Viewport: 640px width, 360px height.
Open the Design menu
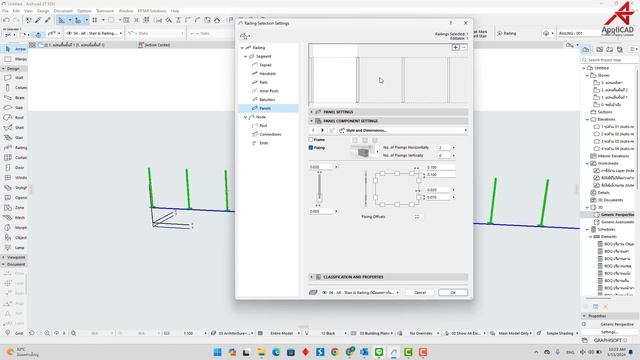pyautogui.click(x=43, y=11)
